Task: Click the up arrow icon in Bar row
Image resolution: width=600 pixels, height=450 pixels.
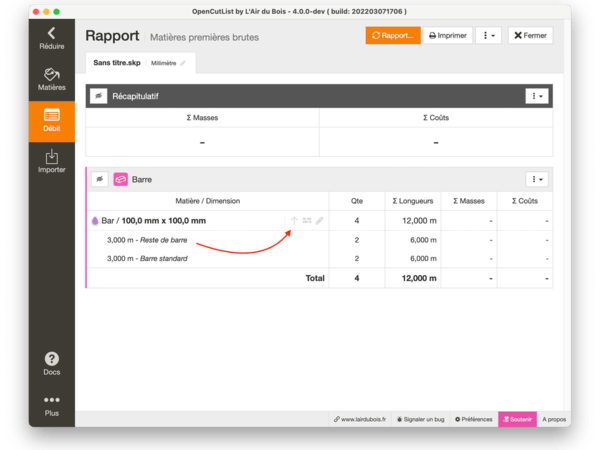Action: tap(294, 221)
